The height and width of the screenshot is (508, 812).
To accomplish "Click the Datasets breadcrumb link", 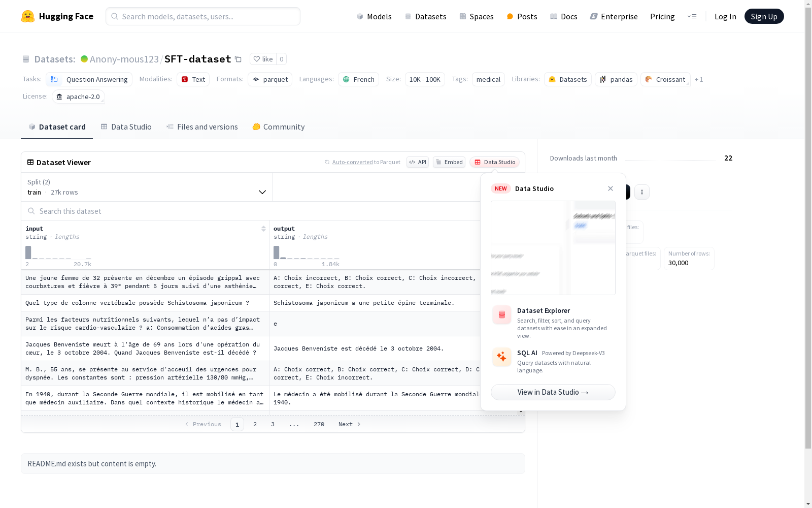I will click(54, 59).
